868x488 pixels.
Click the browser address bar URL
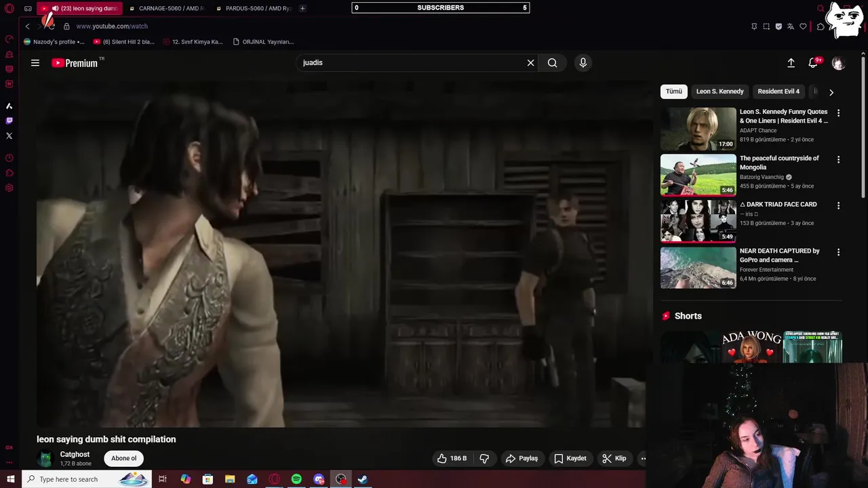112,26
